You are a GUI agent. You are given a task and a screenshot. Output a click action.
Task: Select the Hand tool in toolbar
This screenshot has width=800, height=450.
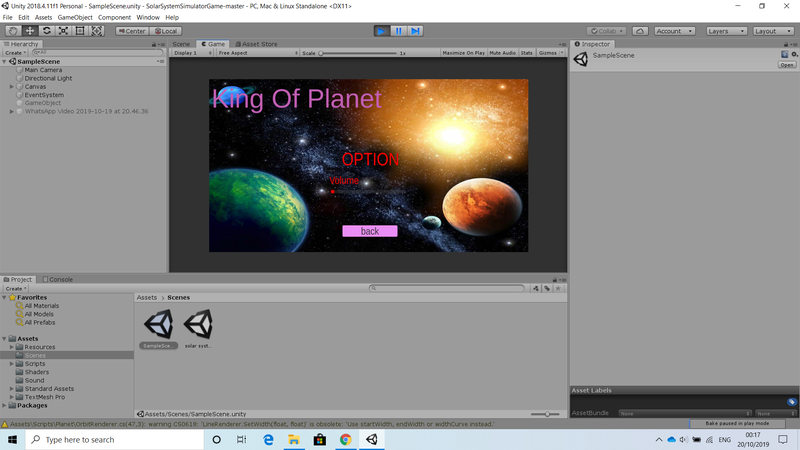click(x=12, y=31)
